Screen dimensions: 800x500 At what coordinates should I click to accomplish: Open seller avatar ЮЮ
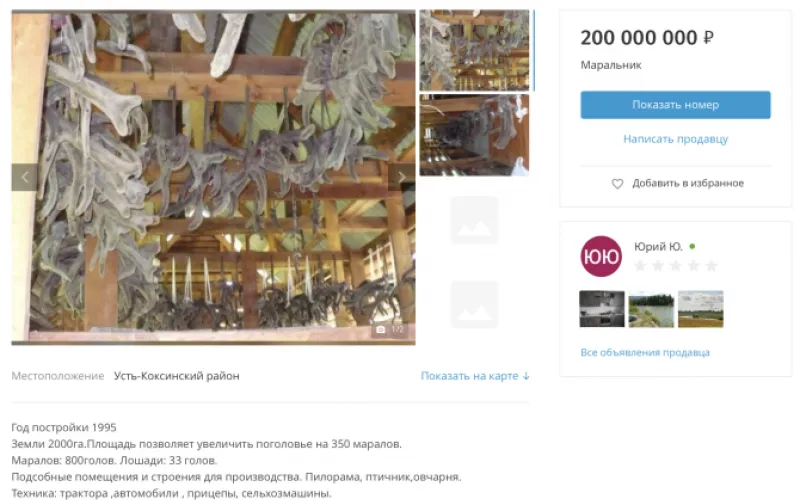[x=601, y=256]
